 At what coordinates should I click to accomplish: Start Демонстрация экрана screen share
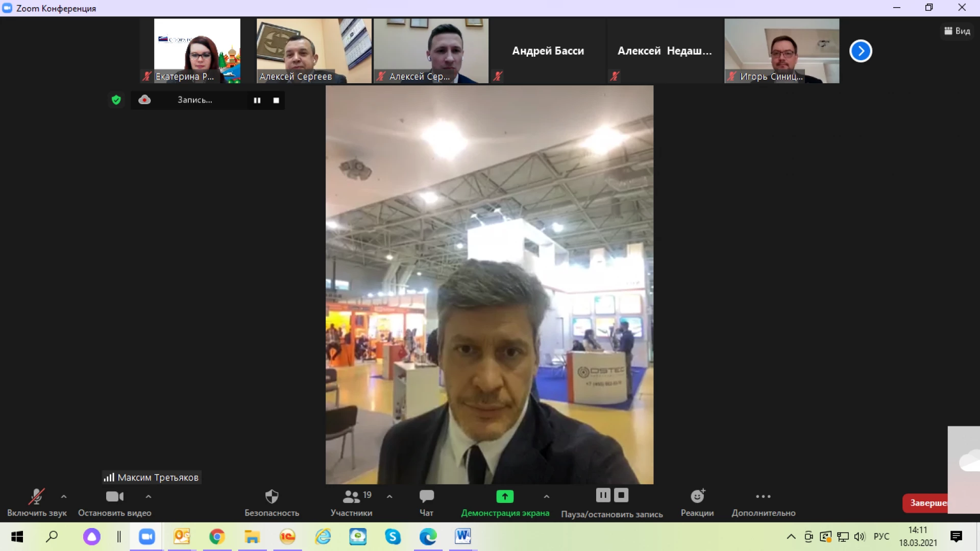[x=505, y=503]
